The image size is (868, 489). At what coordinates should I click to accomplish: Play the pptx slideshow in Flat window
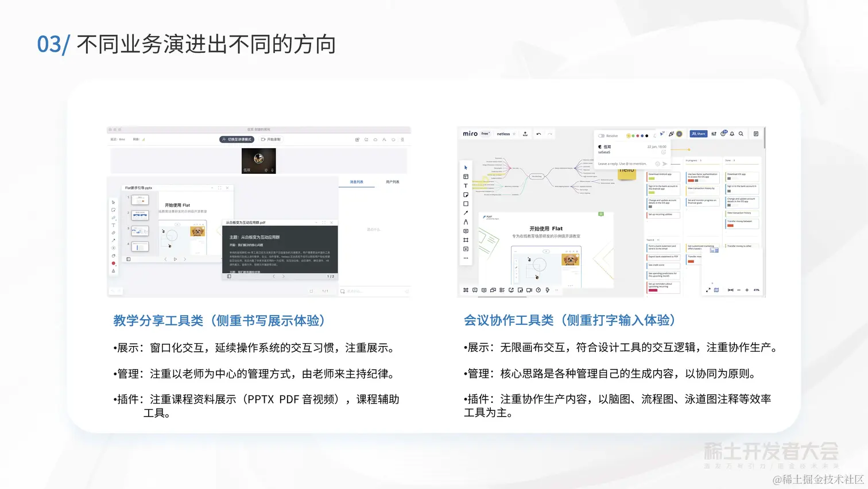pos(175,259)
